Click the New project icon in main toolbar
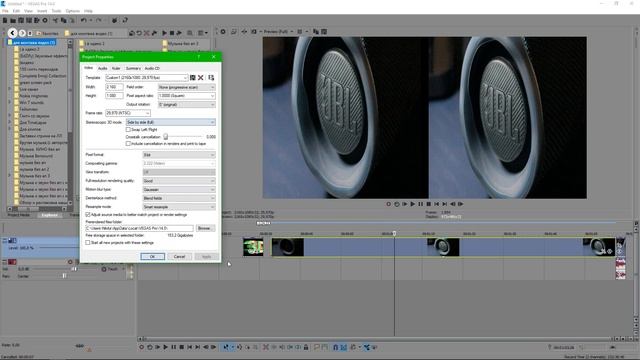Image resolution: width=640 pixels, height=360 pixels. 5,20
